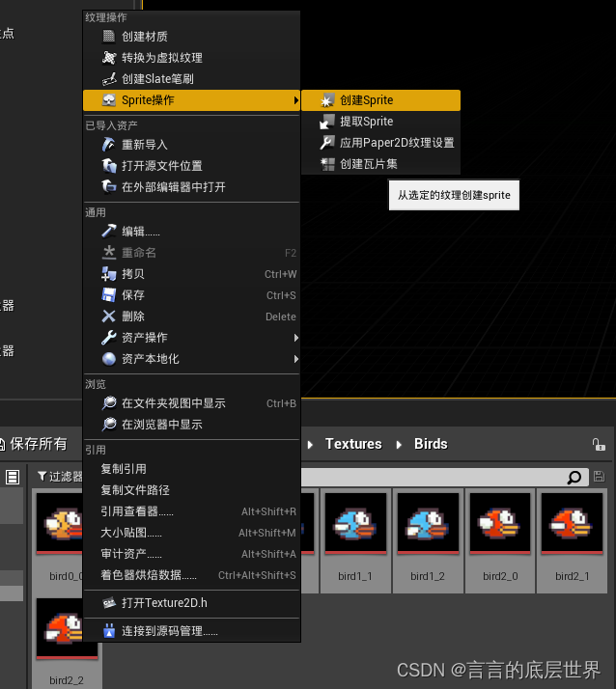Expand the 资产本地化 submenu arrow
This screenshot has width=616, height=689.
coord(296,359)
